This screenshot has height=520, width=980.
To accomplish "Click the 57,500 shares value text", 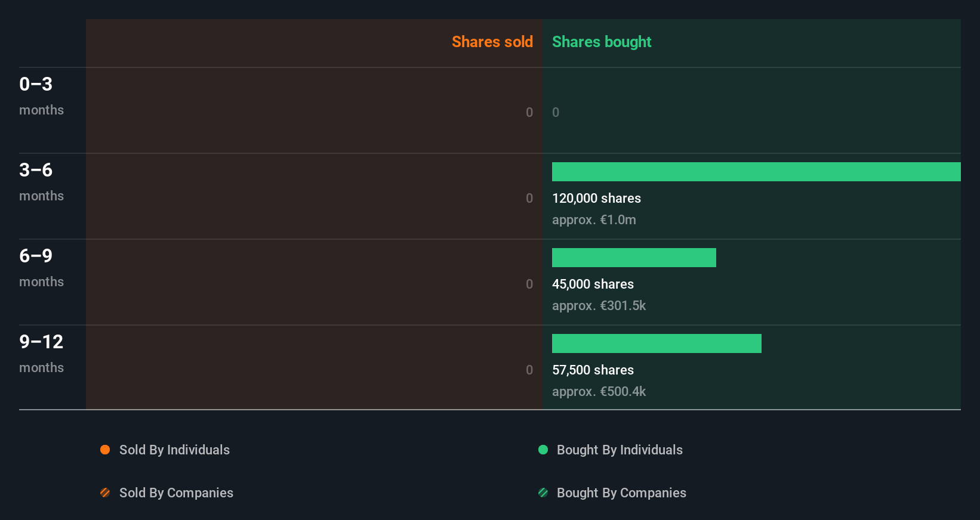I will [x=593, y=370].
